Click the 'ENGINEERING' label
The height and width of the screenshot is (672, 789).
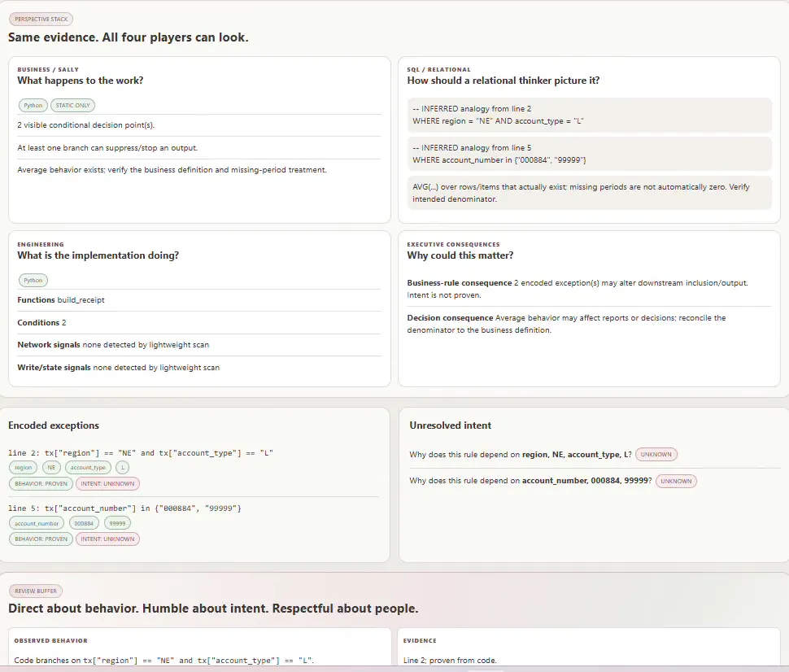pos(41,245)
